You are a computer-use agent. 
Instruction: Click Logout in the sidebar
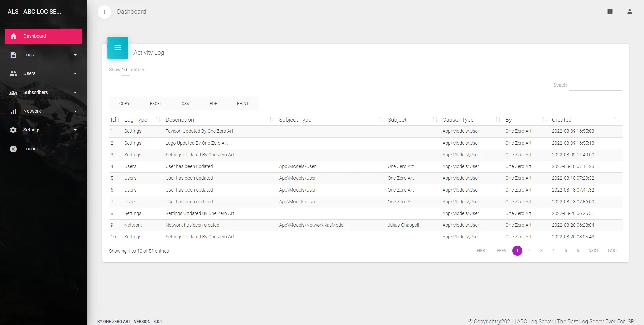pyautogui.click(x=44, y=149)
